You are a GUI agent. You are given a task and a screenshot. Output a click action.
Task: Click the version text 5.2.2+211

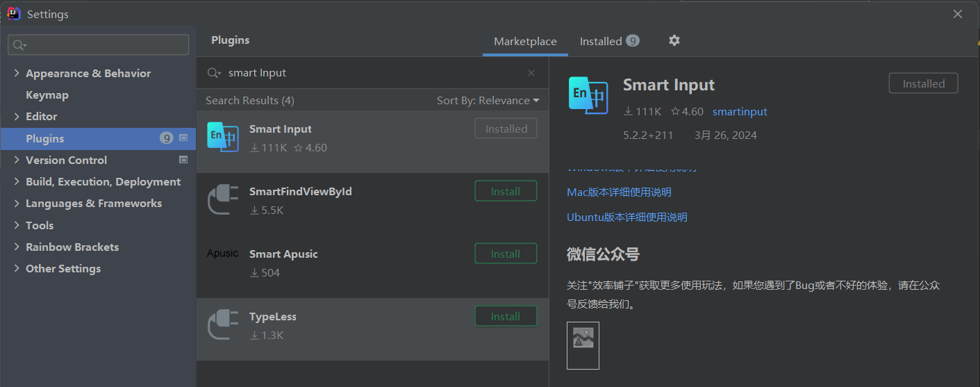click(648, 135)
